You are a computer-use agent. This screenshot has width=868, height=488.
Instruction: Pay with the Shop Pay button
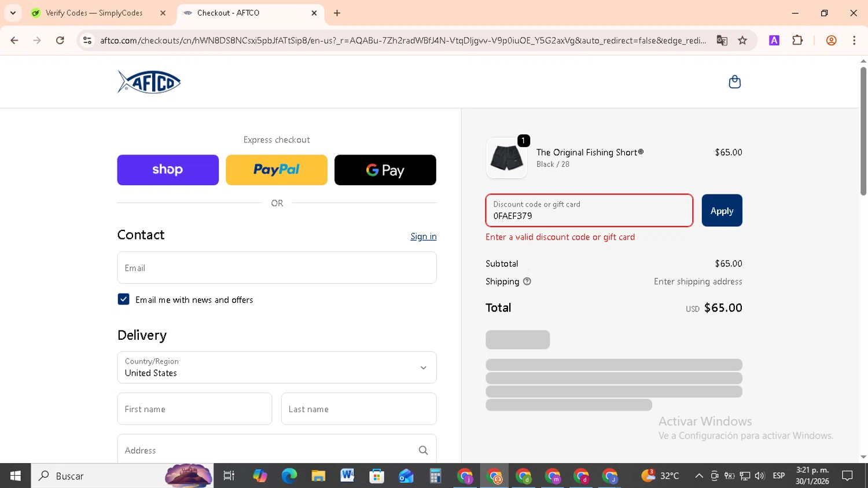168,170
